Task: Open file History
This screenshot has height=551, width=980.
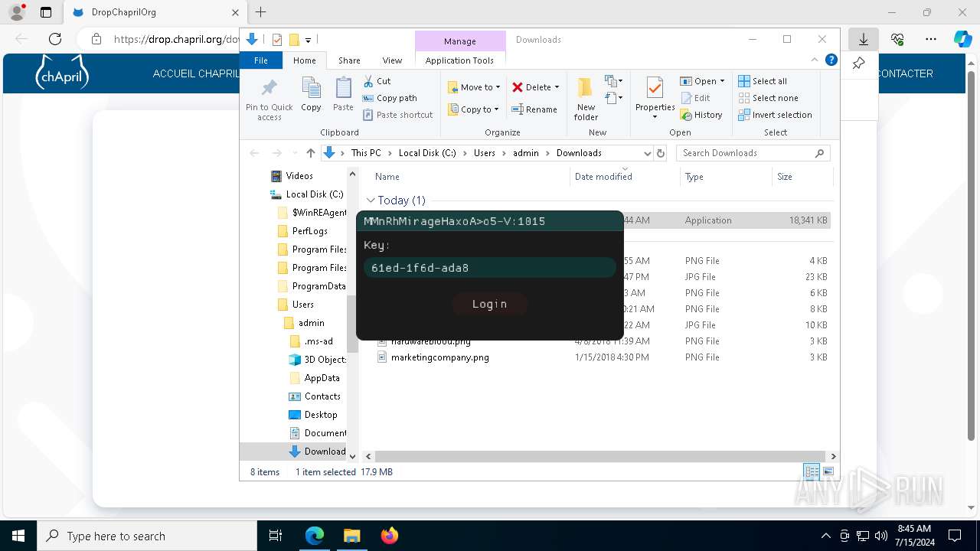Action: point(701,115)
